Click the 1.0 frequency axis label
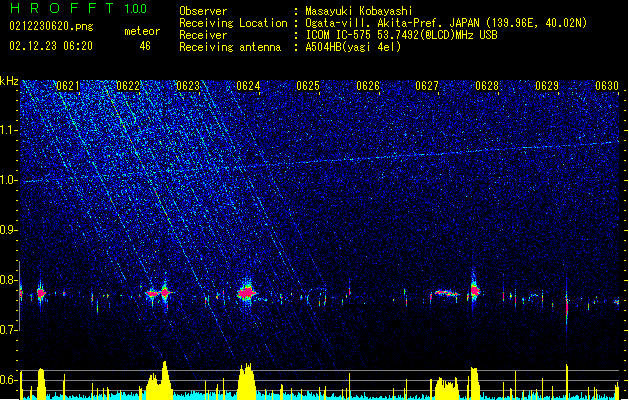 (x=9, y=180)
